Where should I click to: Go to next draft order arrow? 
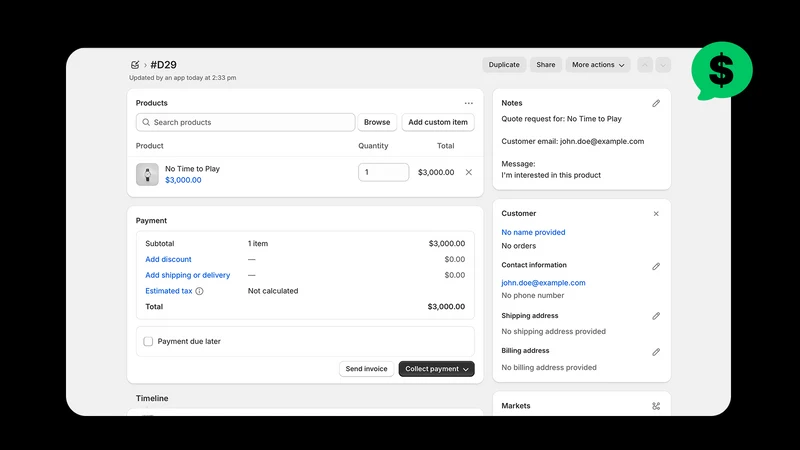point(663,65)
